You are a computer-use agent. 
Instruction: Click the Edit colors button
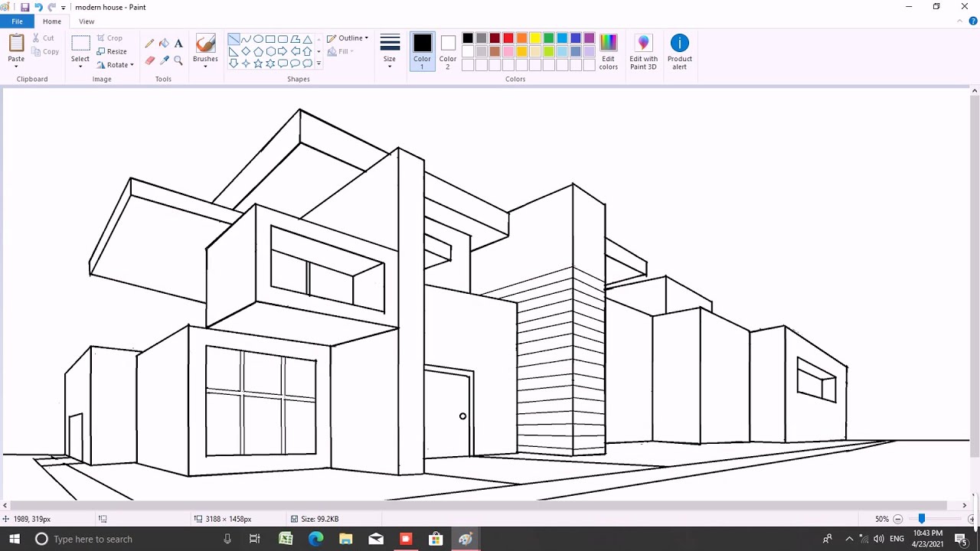pyautogui.click(x=609, y=53)
